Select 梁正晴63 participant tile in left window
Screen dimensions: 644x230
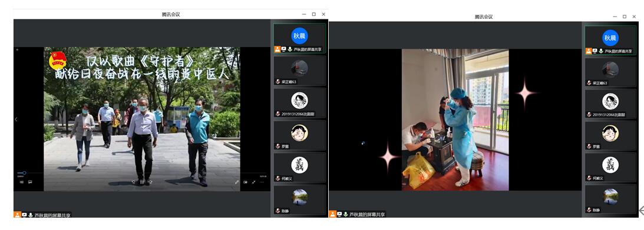[x=300, y=71]
